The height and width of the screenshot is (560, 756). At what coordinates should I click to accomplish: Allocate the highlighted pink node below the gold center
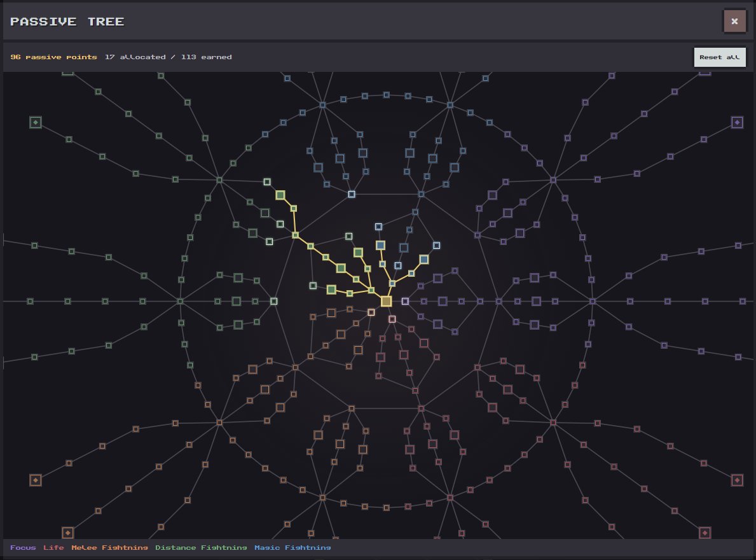(x=392, y=319)
